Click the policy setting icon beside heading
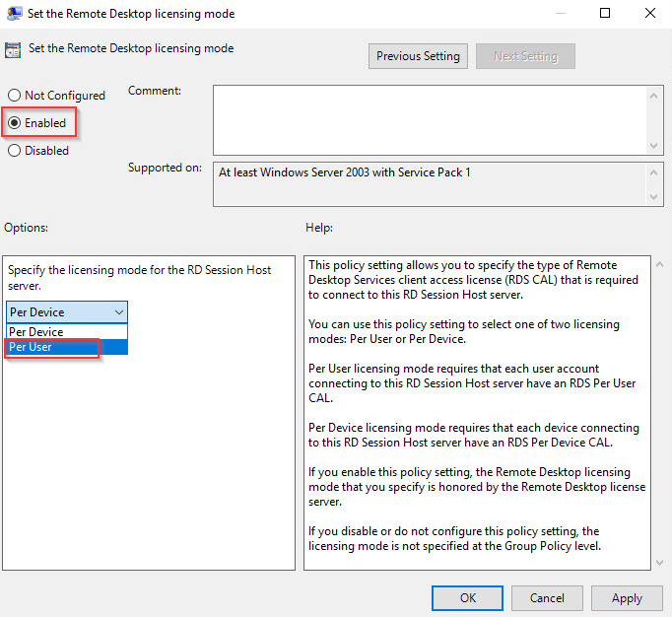Viewport: 672px width, 617px height. click(x=14, y=49)
